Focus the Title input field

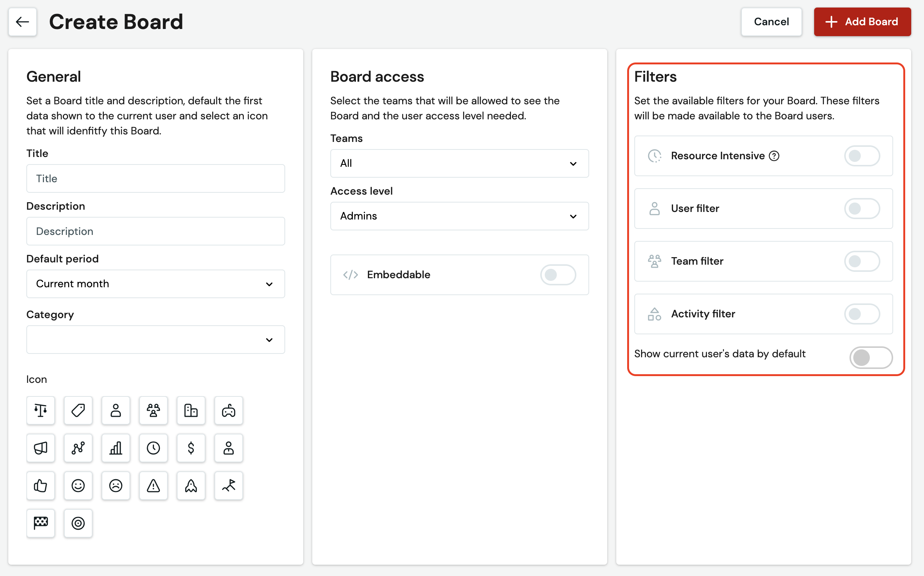[155, 179]
